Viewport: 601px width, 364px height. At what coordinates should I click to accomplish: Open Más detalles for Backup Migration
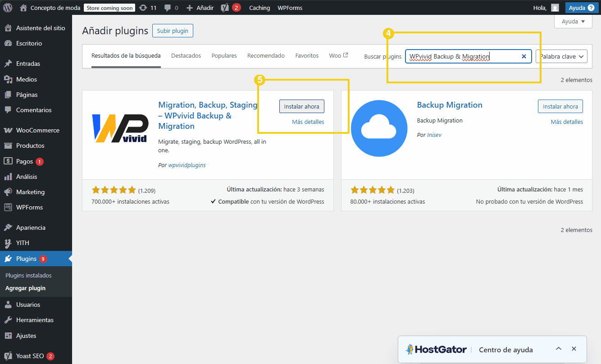[x=567, y=122]
